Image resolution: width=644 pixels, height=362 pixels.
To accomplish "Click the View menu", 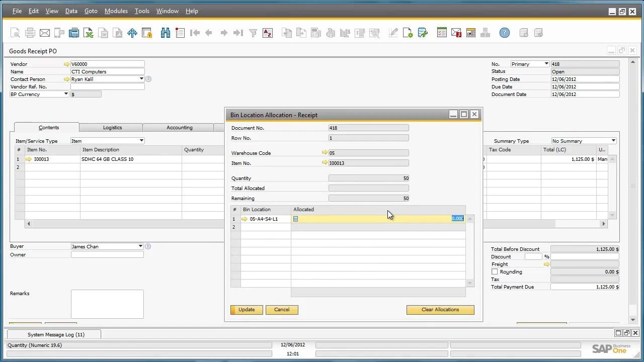I will point(52,11).
